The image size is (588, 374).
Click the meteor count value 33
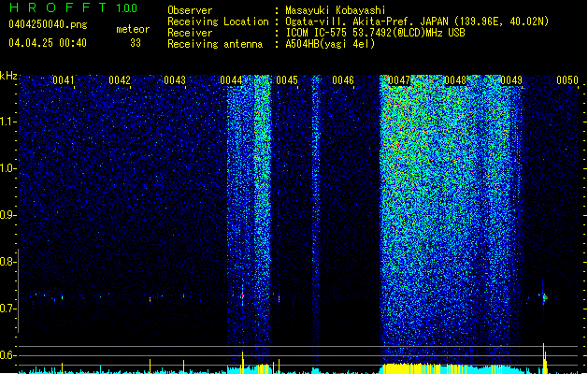136,43
